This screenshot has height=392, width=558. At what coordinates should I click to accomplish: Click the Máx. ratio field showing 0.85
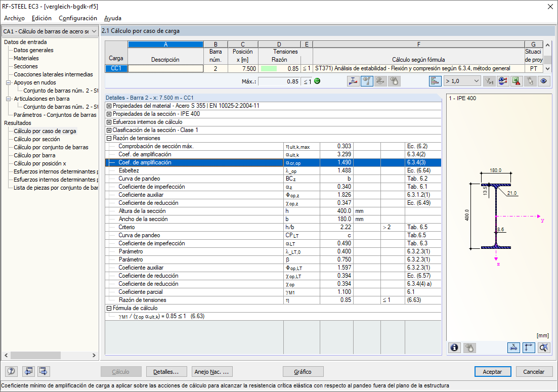pos(279,81)
